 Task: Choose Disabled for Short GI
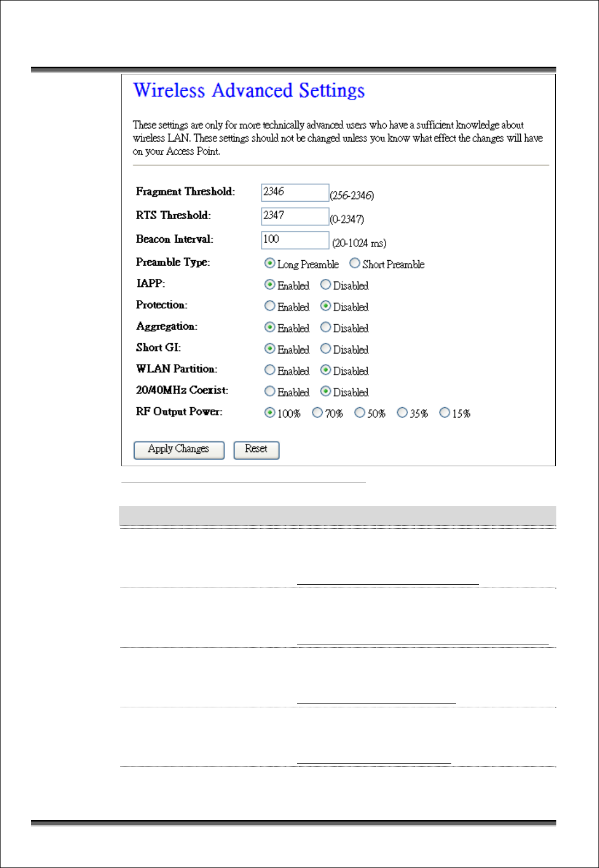[325, 349]
